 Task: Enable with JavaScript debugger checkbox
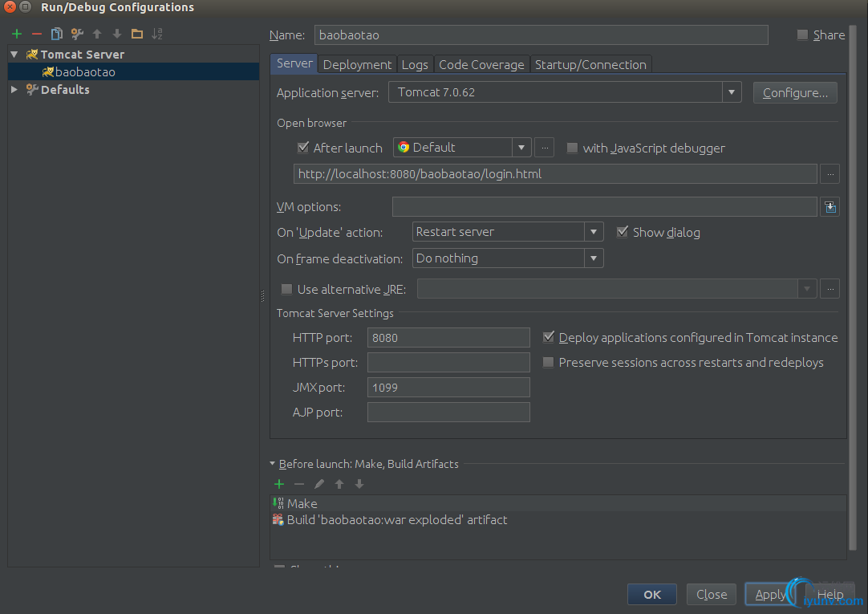coord(573,148)
